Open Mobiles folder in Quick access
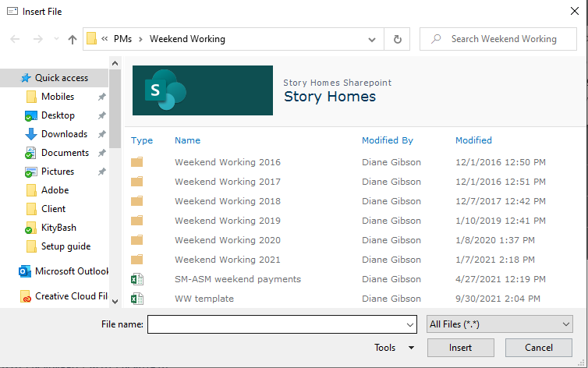Screen dimensions: 588x368 [58, 97]
